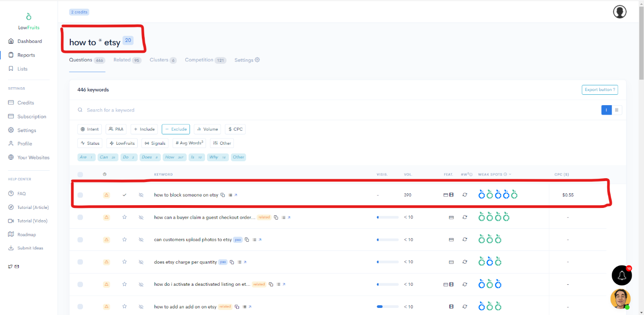The height and width of the screenshot is (315, 644).
Task: Go to Dashboard in the sidebar
Action: (x=25, y=41)
